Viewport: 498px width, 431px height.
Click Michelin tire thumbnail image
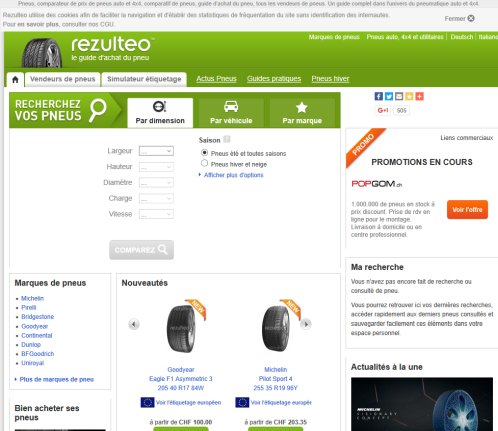[x=275, y=328]
